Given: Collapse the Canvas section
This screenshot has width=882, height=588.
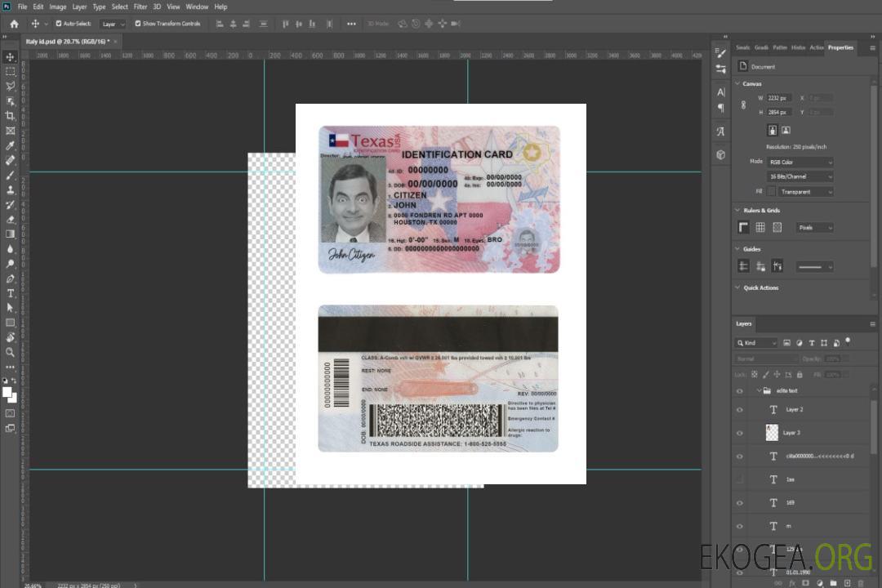Looking at the screenshot, I should coord(737,83).
